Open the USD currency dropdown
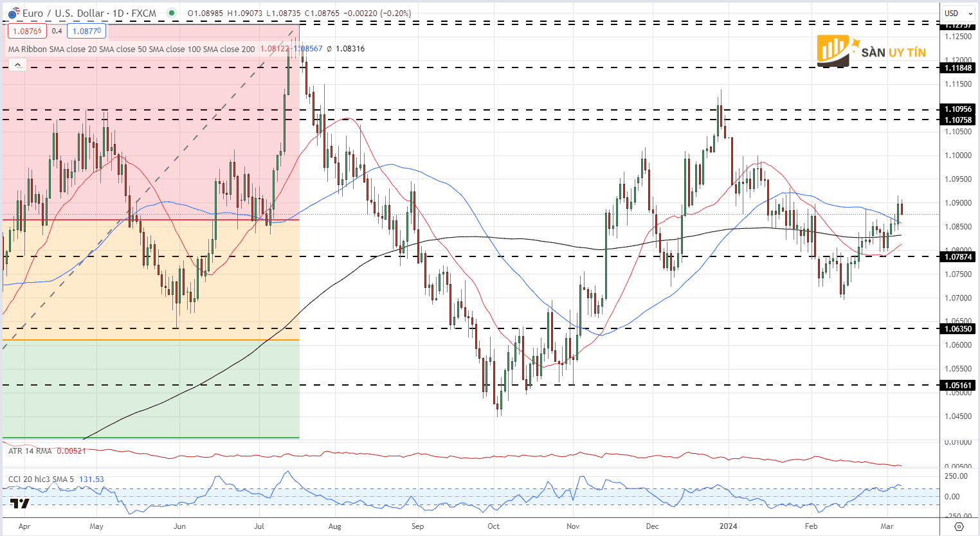The width and height of the screenshot is (980, 536). pos(958,13)
